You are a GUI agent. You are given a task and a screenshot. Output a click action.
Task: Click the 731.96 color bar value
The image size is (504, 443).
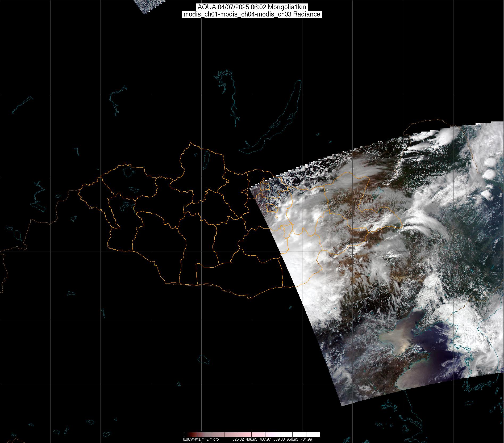pos(306,440)
